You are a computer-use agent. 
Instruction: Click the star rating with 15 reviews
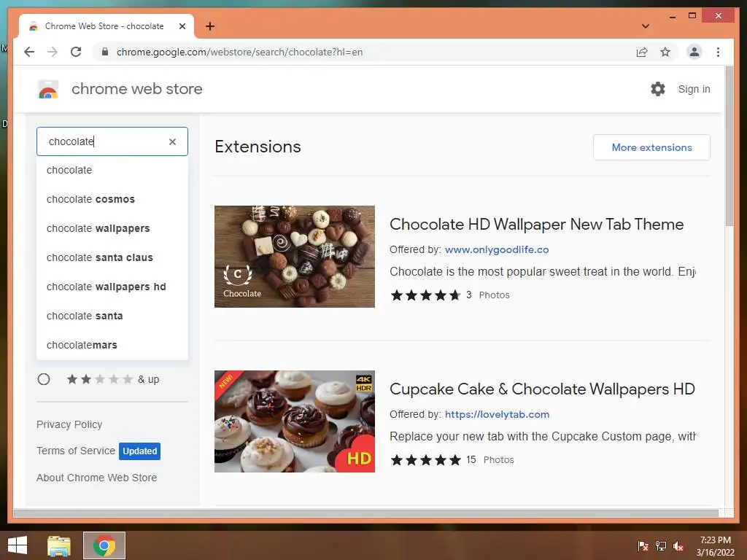[426, 460]
